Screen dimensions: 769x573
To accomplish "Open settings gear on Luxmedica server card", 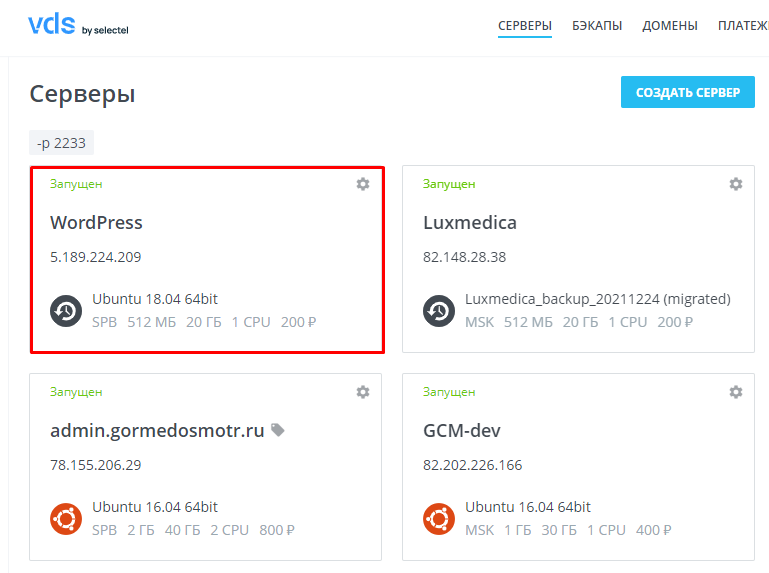I will point(736,184).
